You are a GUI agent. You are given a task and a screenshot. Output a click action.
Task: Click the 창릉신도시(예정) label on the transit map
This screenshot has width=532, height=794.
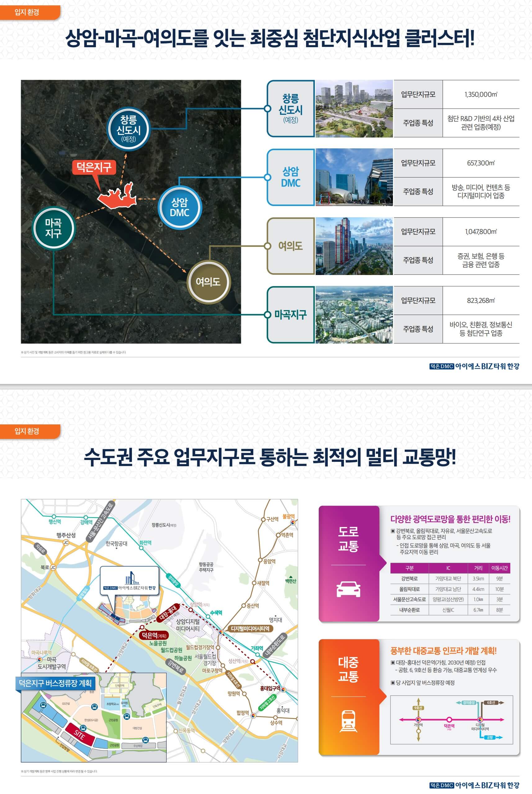[164, 525]
